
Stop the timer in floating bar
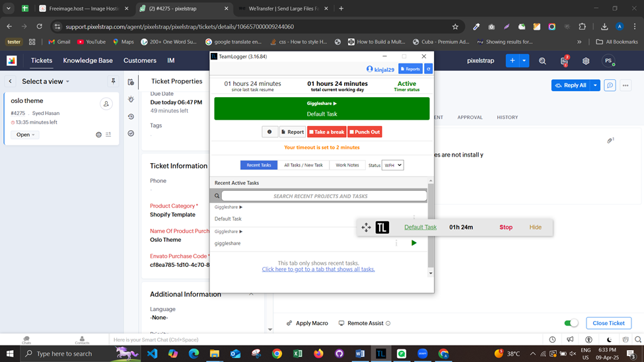pos(505,227)
